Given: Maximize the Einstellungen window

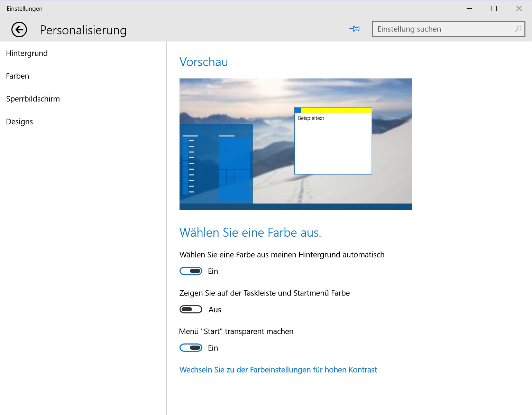Looking at the screenshot, I should tap(494, 9).
